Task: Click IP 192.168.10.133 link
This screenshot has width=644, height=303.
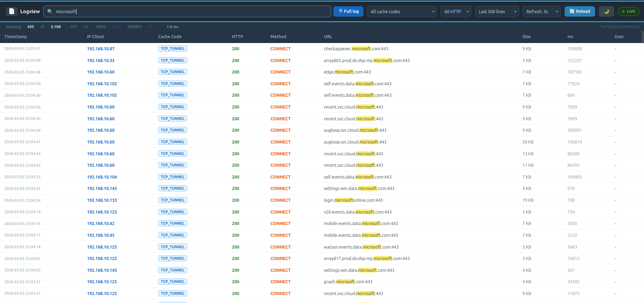Action: click(102, 200)
